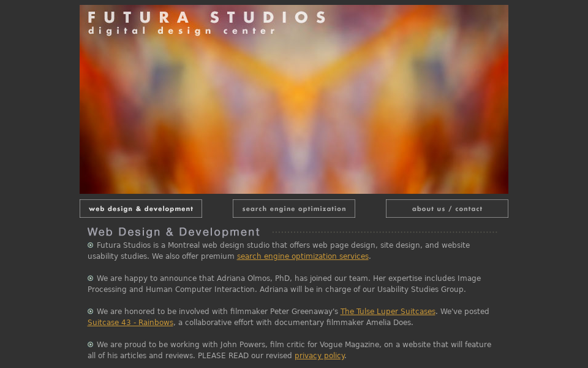The height and width of the screenshot is (368, 588).
Task: Click the bullet icon next to the Peter Greenaway paragraph
Action: (90, 311)
